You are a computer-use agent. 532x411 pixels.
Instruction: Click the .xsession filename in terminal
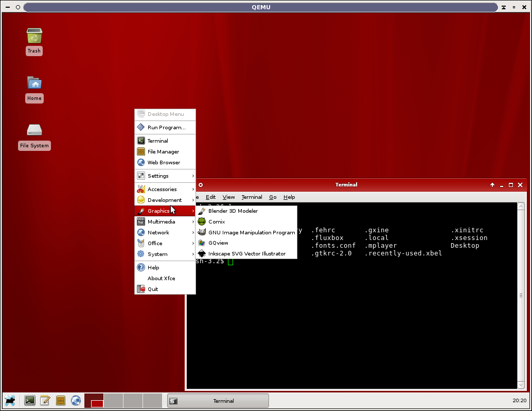click(x=469, y=238)
